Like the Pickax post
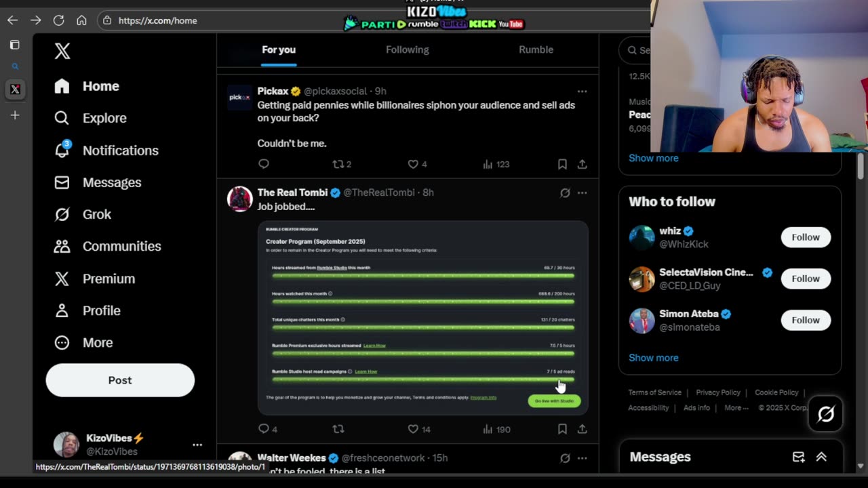868x488 pixels. point(416,164)
